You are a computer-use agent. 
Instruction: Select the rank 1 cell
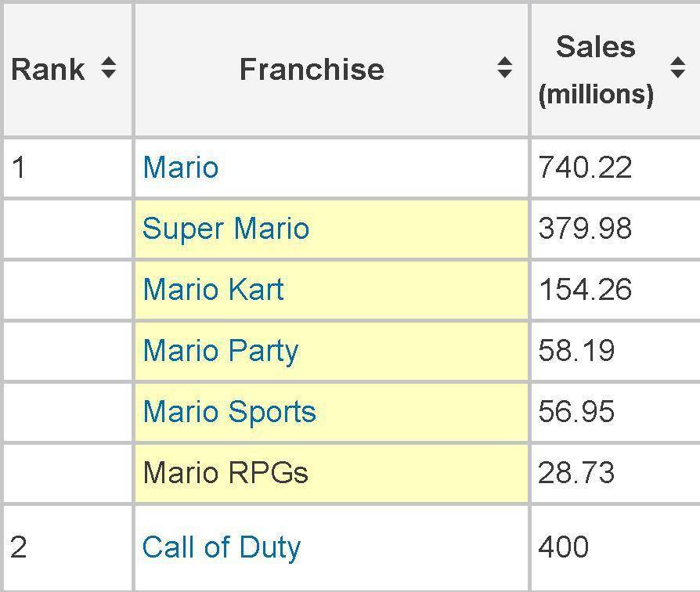coord(68,168)
